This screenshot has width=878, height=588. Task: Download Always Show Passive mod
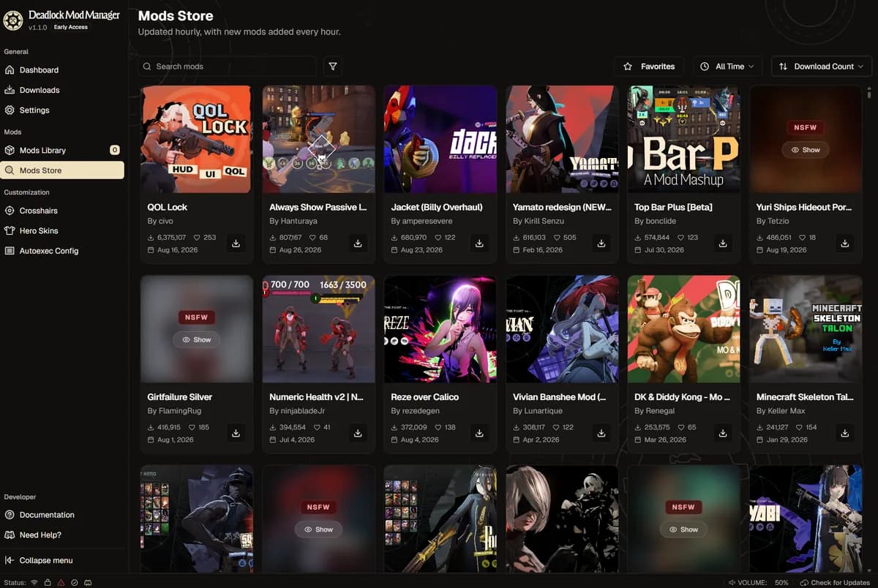coord(358,244)
